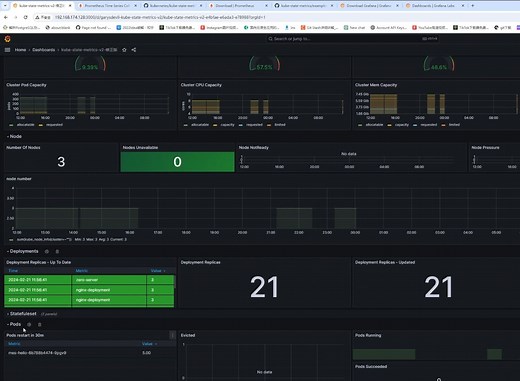Click the Search or jump to field
This screenshot has width=520, height=381.
(x=353, y=39)
